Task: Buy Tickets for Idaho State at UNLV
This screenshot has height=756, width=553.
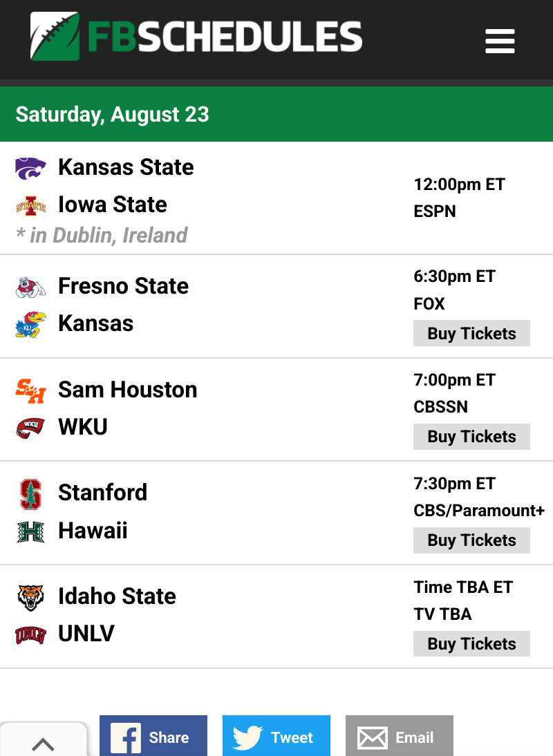Action: tap(471, 643)
